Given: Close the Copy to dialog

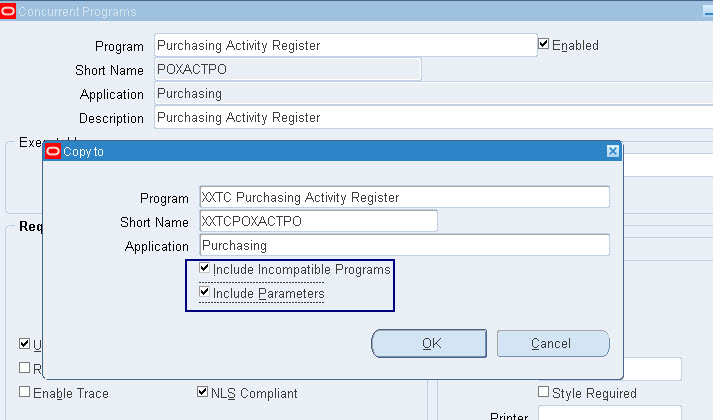Looking at the screenshot, I should pos(612,151).
